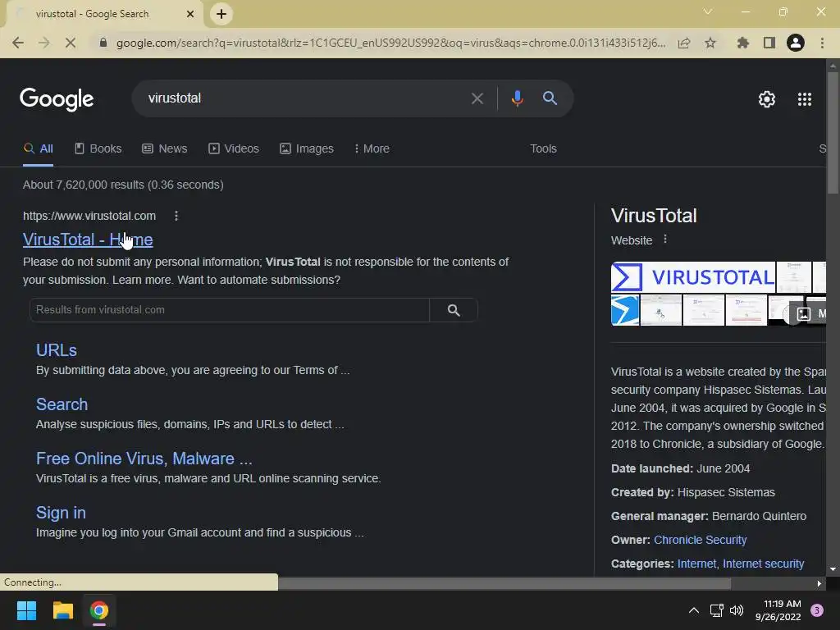Open the Search sitelink
Image resolution: width=840 pixels, height=630 pixels.
point(62,404)
